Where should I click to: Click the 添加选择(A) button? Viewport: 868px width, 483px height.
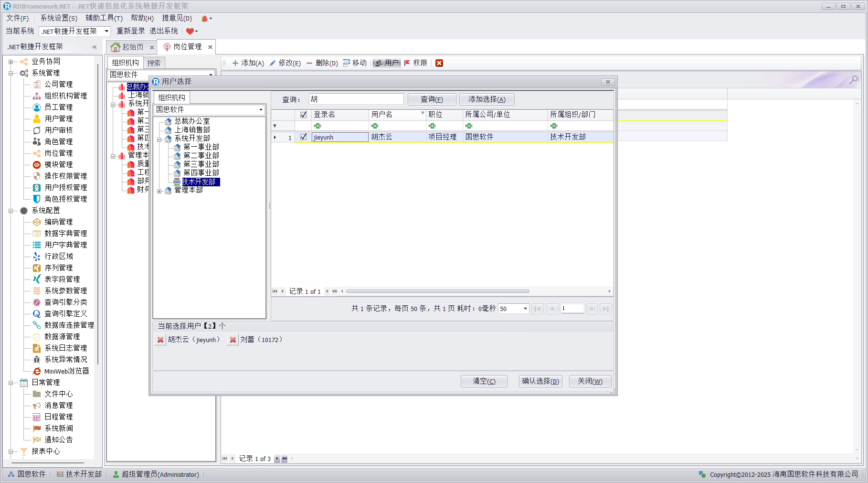487,99
